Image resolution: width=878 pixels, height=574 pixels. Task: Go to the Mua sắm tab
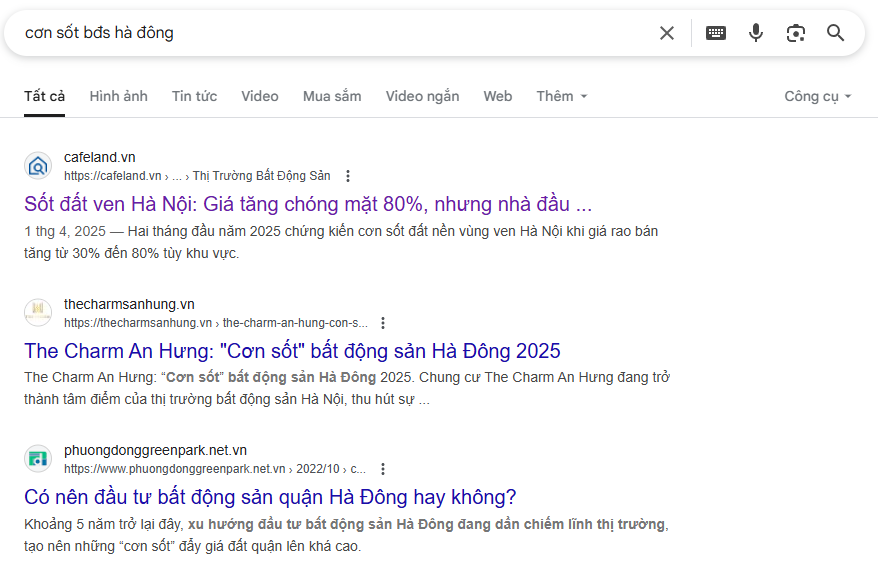coord(332,96)
